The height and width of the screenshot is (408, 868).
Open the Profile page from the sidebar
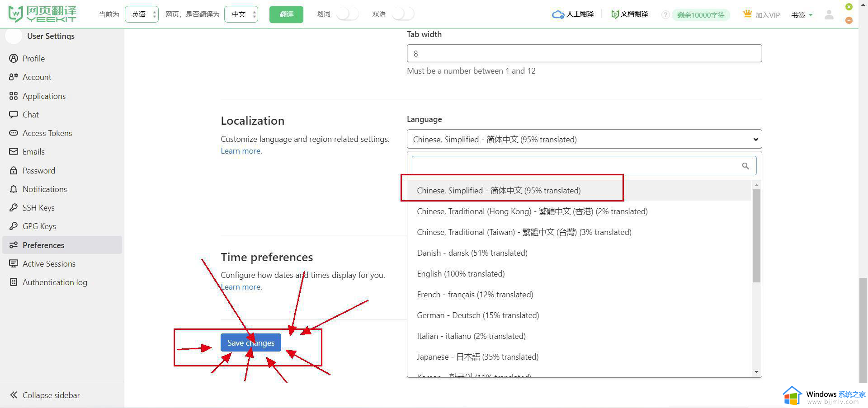click(x=62, y=58)
